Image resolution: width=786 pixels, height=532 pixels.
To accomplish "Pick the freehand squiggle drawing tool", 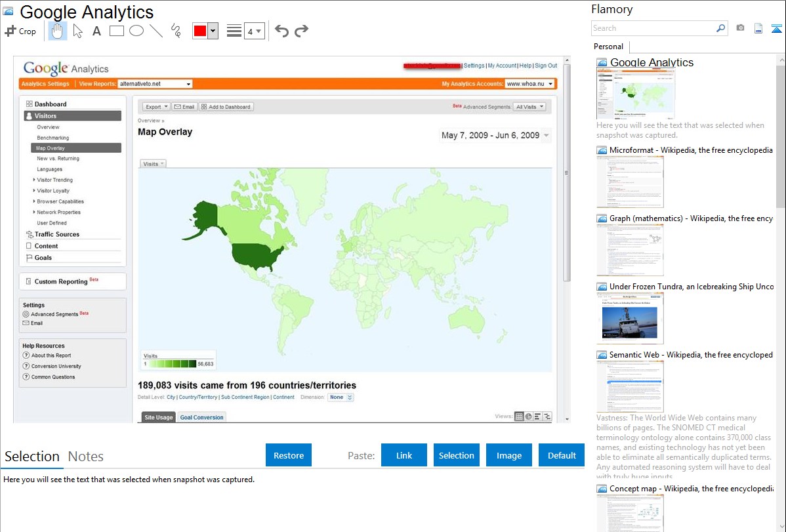I will 176,31.
